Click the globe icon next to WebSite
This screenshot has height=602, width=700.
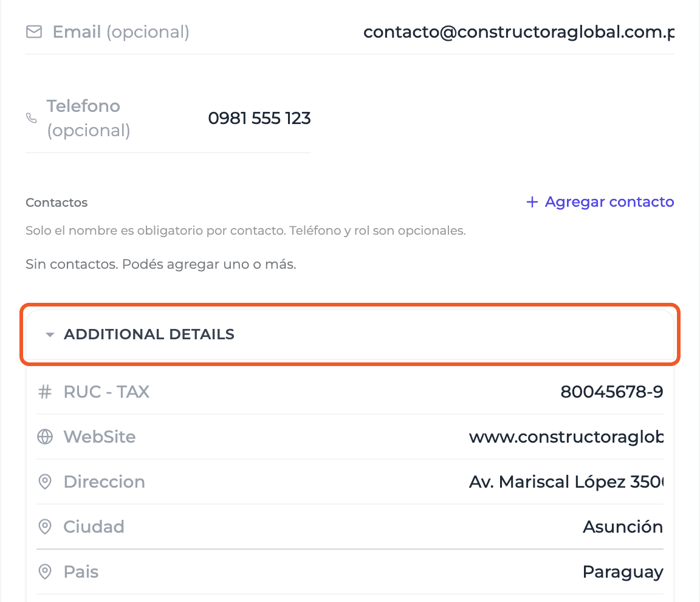[x=44, y=437]
